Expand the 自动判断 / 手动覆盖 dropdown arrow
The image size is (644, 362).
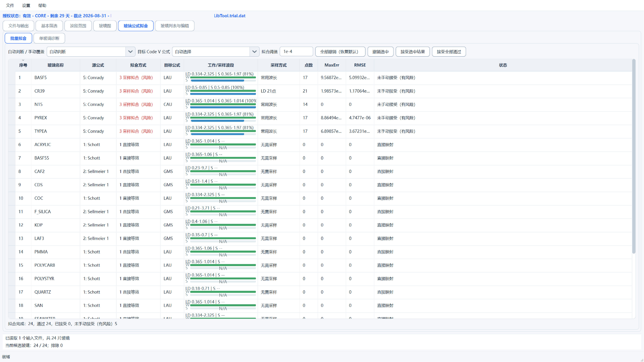[x=130, y=52]
